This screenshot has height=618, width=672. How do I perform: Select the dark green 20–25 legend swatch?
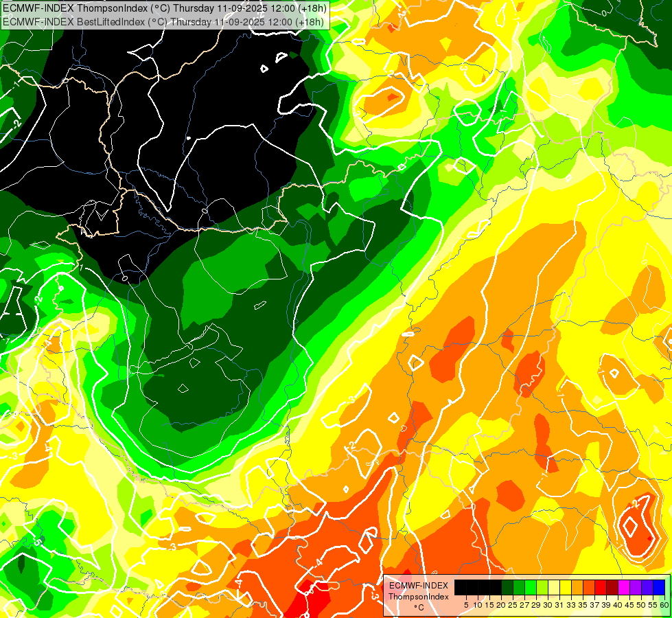507,588
